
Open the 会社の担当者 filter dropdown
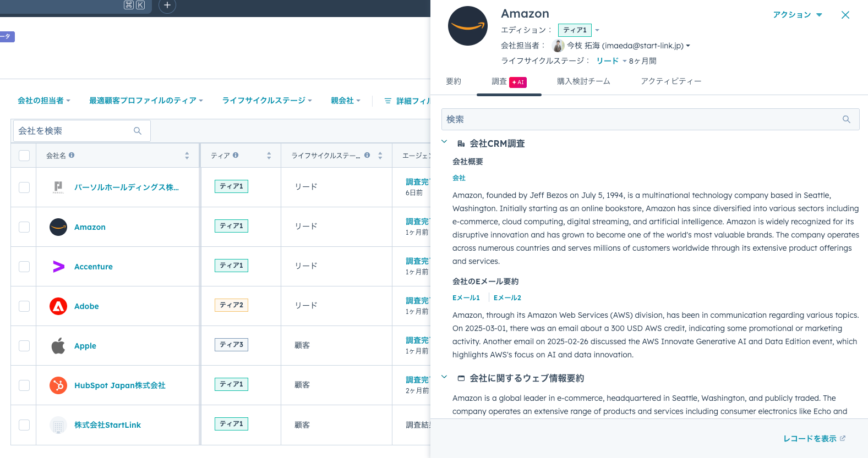point(44,101)
